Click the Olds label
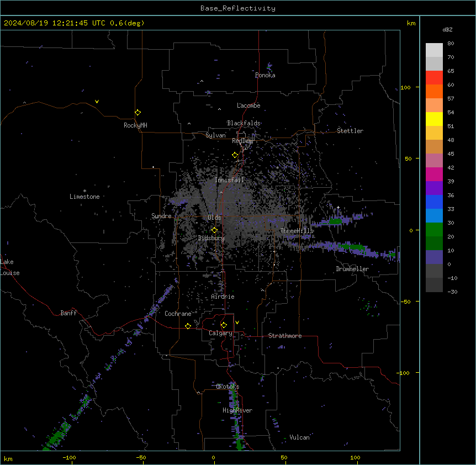476x465 pixels. pyautogui.click(x=214, y=218)
